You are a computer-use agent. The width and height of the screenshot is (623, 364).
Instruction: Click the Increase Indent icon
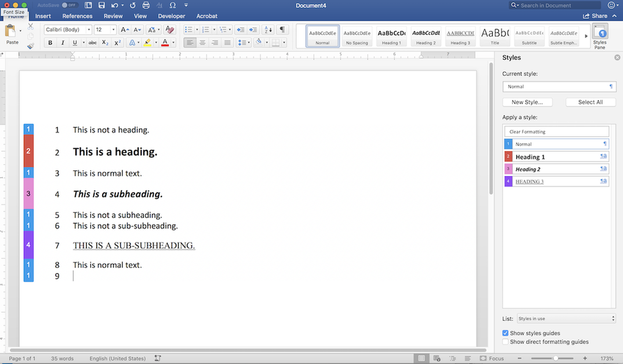point(253,30)
